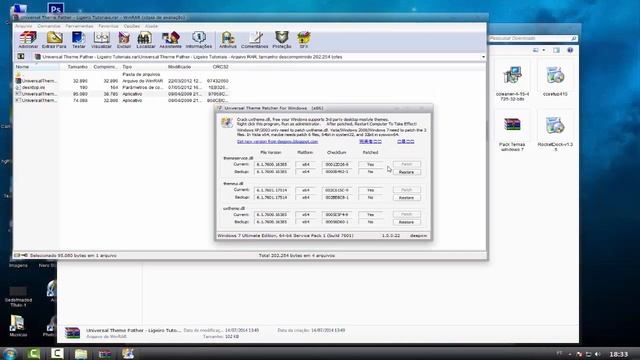The height and width of the screenshot is (360, 640).
Task: Open the Ajuda menu
Action: (151, 26)
